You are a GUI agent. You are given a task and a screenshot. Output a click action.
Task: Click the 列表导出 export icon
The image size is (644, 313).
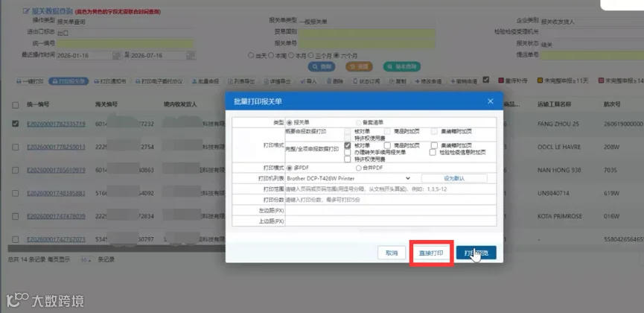tap(230, 81)
